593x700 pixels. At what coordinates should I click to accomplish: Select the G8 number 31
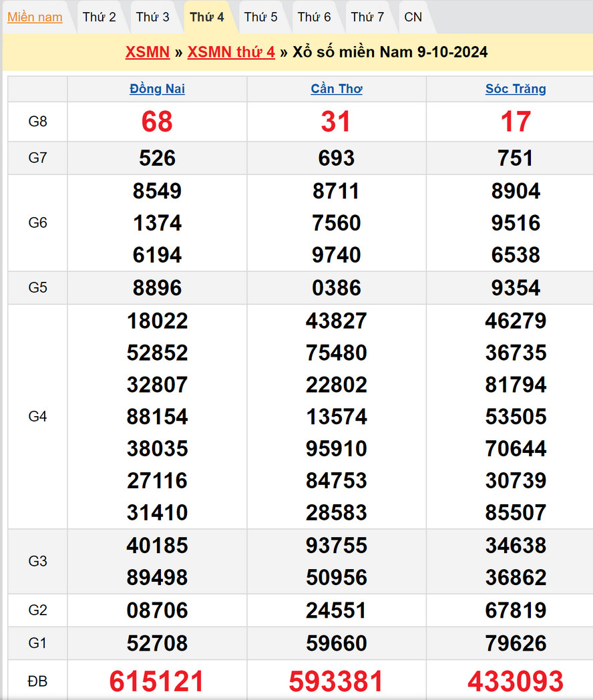337,122
